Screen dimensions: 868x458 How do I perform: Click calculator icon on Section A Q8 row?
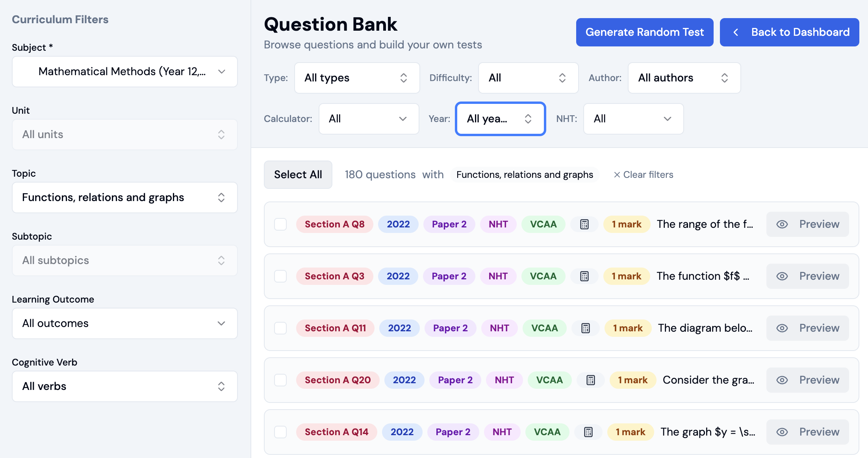[584, 224]
